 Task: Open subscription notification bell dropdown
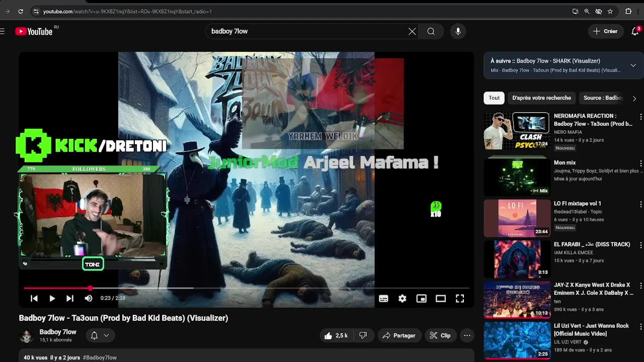100,335
